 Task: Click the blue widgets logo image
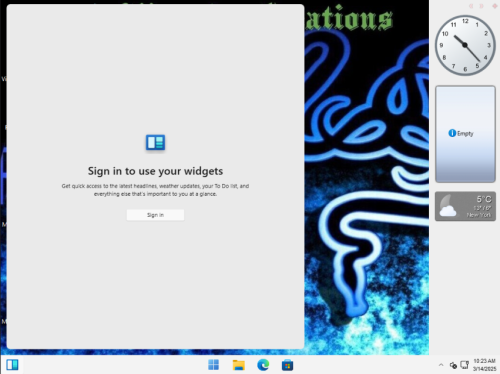coord(155,142)
